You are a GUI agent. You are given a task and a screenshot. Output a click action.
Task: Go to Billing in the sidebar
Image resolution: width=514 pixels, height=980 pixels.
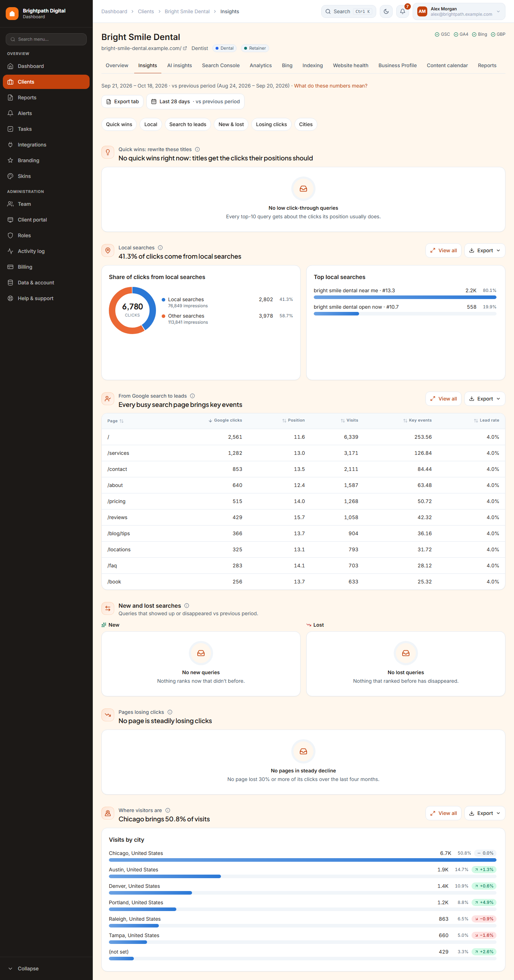pos(46,267)
